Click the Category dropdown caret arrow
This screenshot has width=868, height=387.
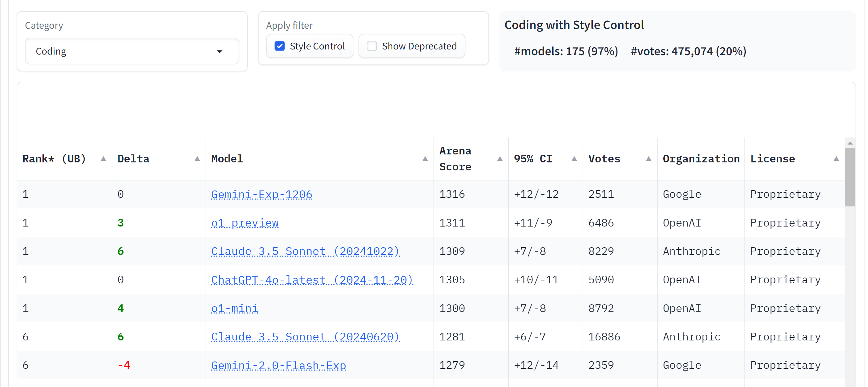point(219,52)
